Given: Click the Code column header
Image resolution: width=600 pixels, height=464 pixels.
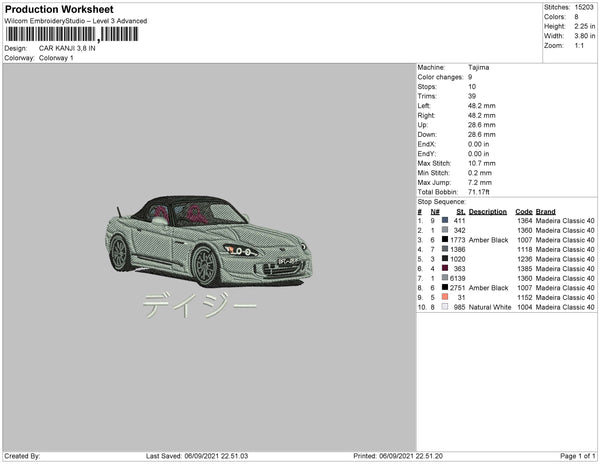Looking at the screenshot, I should (x=523, y=211).
